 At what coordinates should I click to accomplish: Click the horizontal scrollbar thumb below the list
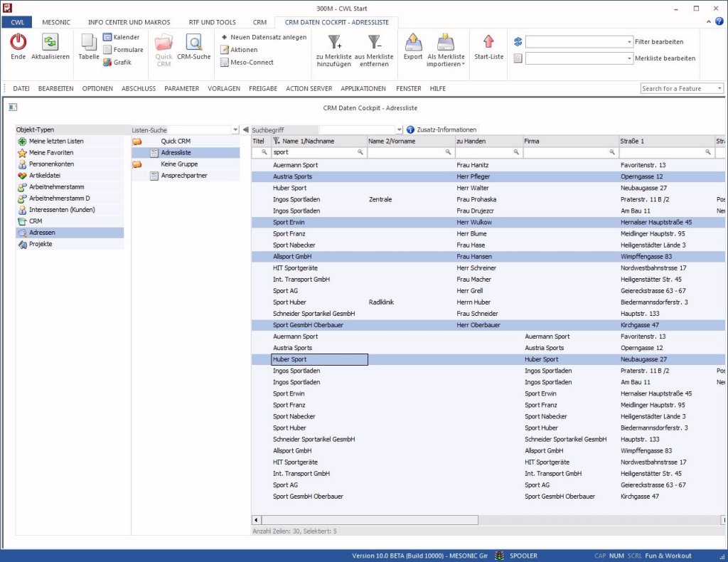[370, 520]
